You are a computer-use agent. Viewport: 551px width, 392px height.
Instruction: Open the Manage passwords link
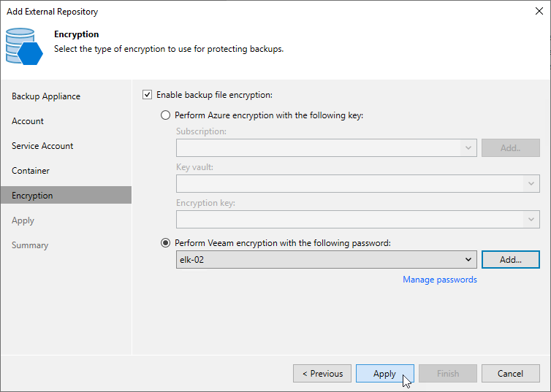pyautogui.click(x=440, y=280)
